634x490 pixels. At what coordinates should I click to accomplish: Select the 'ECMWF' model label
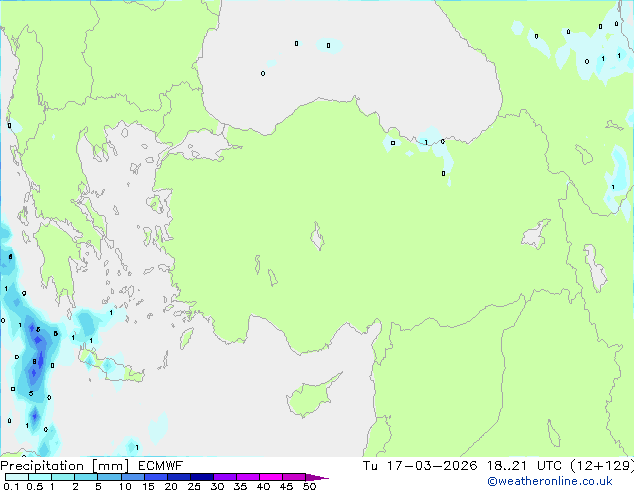(161, 466)
